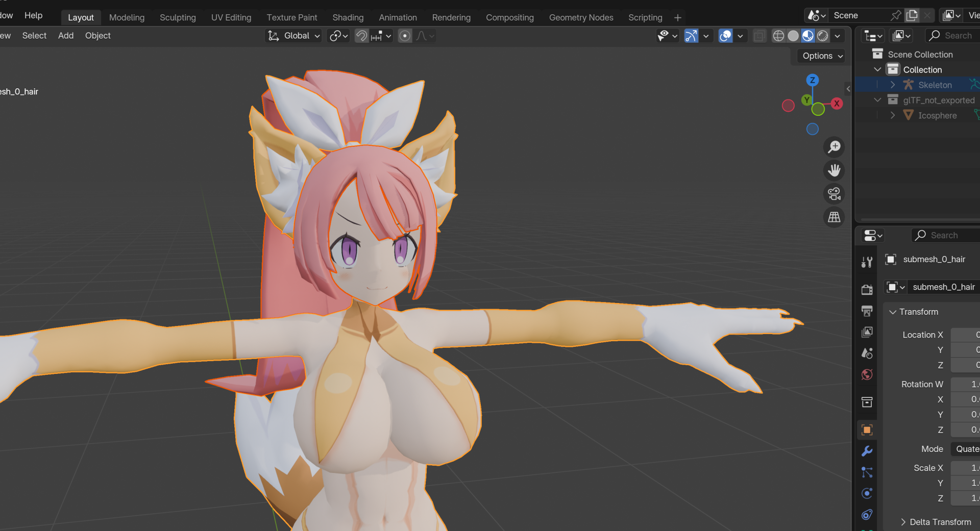Click the zoom magnifier navigation button

click(834, 147)
